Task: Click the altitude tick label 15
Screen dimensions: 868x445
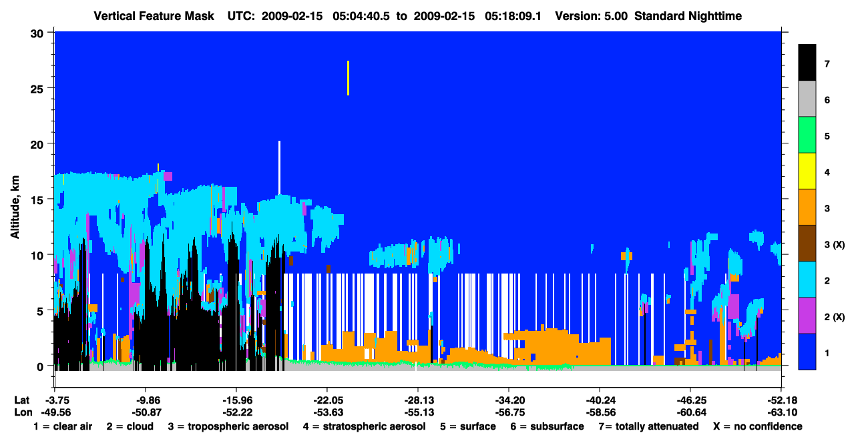Action: (39, 199)
